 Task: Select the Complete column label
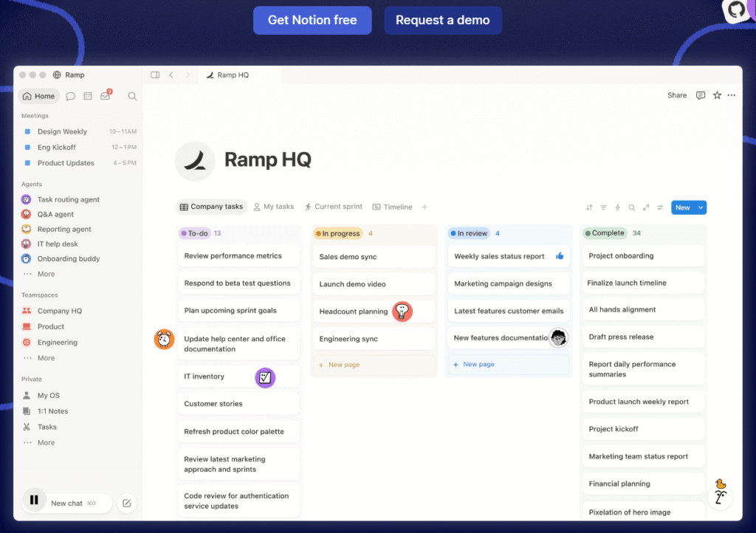tap(605, 233)
